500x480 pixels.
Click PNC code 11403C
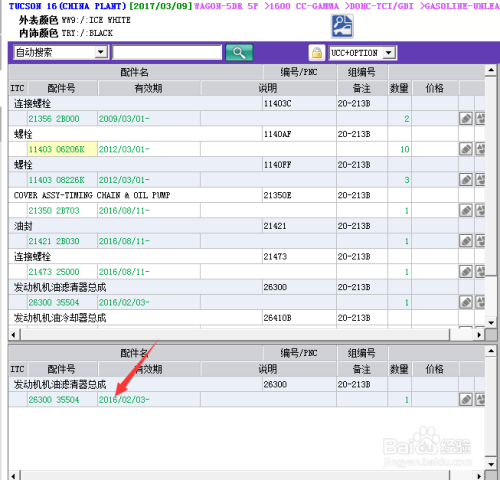[x=278, y=104]
